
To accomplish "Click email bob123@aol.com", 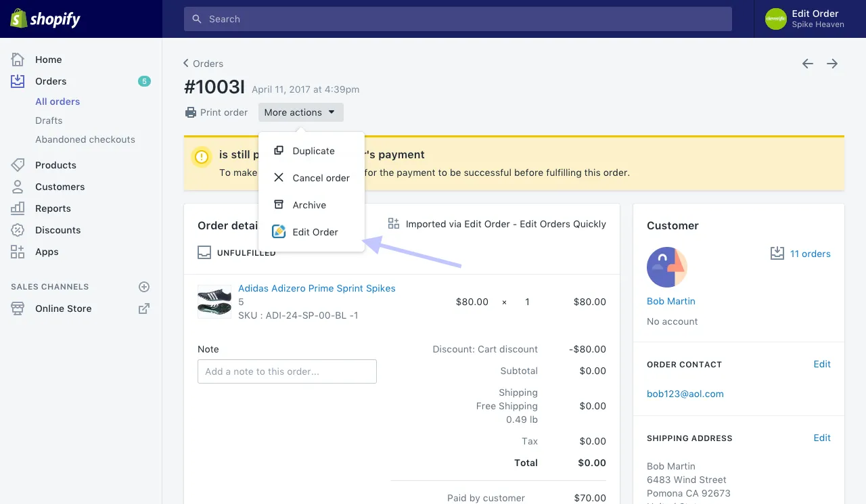I will coord(685,394).
